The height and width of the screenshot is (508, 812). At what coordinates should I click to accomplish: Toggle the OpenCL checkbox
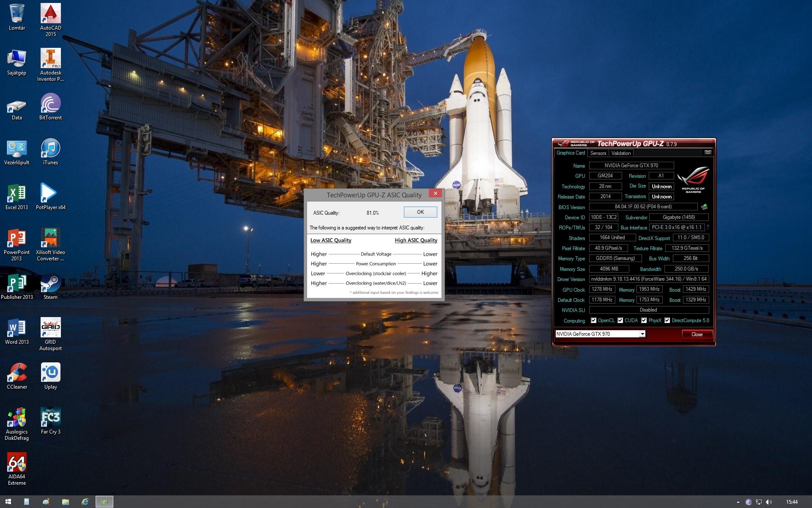tap(593, 320)
